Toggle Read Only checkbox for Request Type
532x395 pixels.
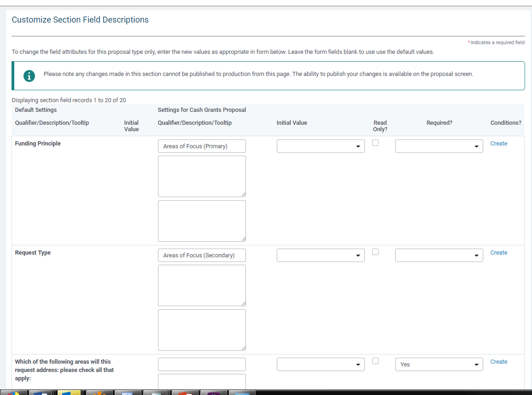tap(375, 252)
